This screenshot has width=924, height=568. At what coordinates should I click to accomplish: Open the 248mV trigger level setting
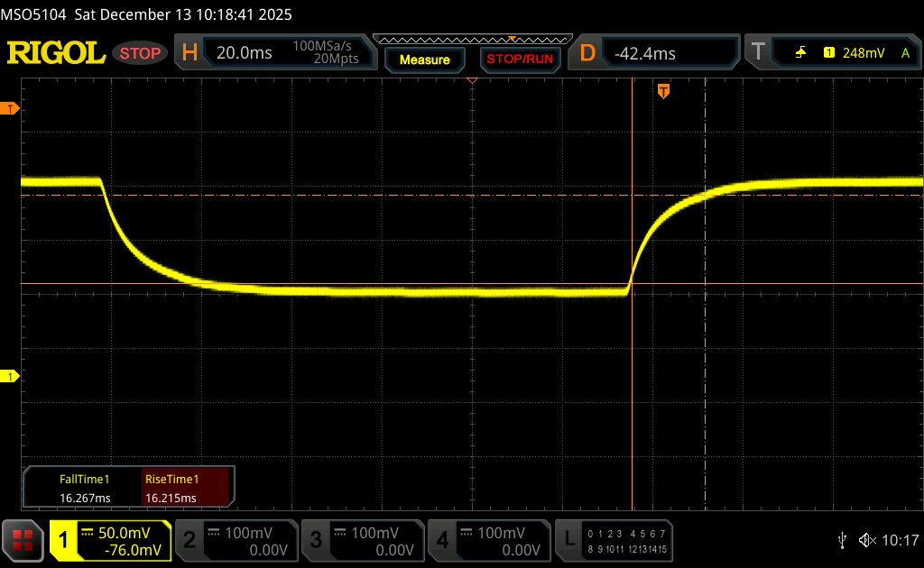(863, 53)
